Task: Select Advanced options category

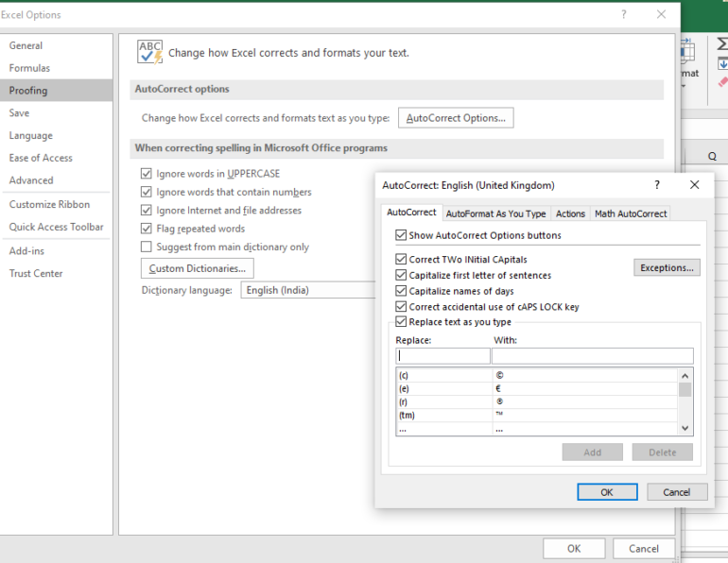Action: tap(56, 179)
